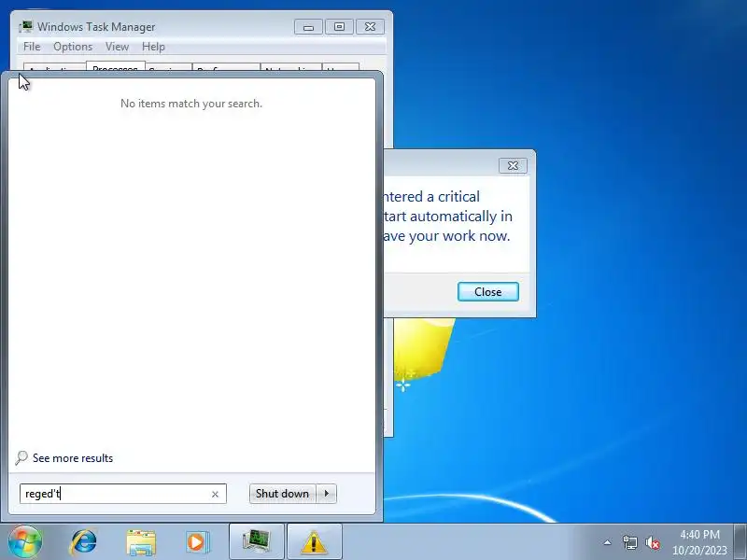Click Close in the critical error dialog
747x560 pixels.
[x=487, y=292]
